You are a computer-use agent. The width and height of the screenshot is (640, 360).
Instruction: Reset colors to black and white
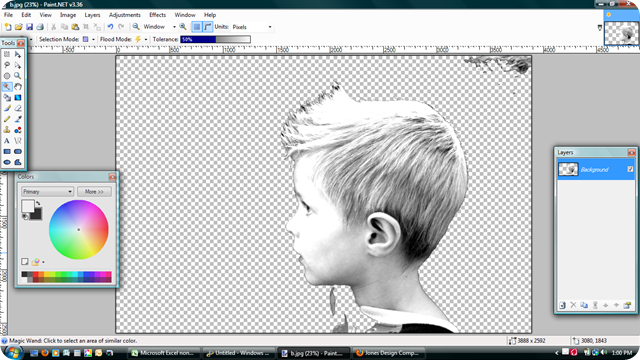(25, 217)
